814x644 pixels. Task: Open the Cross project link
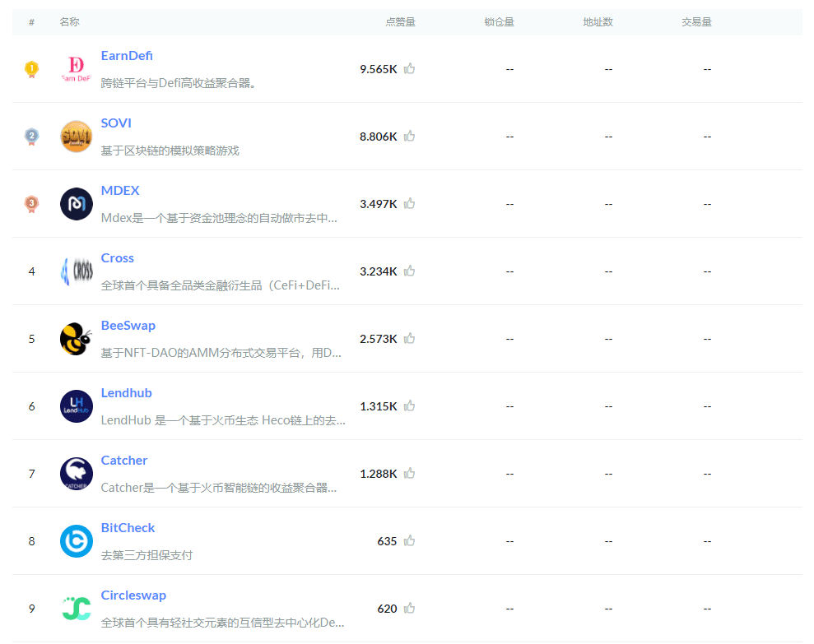coord(118,258)
